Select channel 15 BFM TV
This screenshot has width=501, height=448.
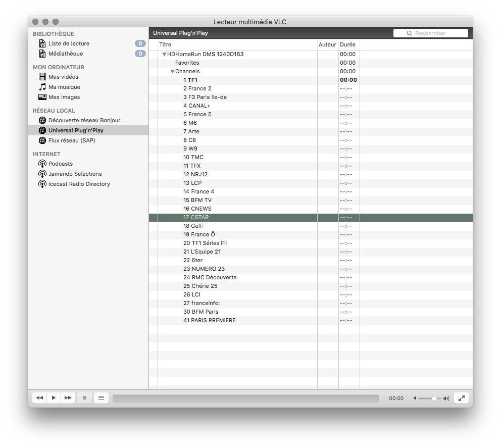311,201
